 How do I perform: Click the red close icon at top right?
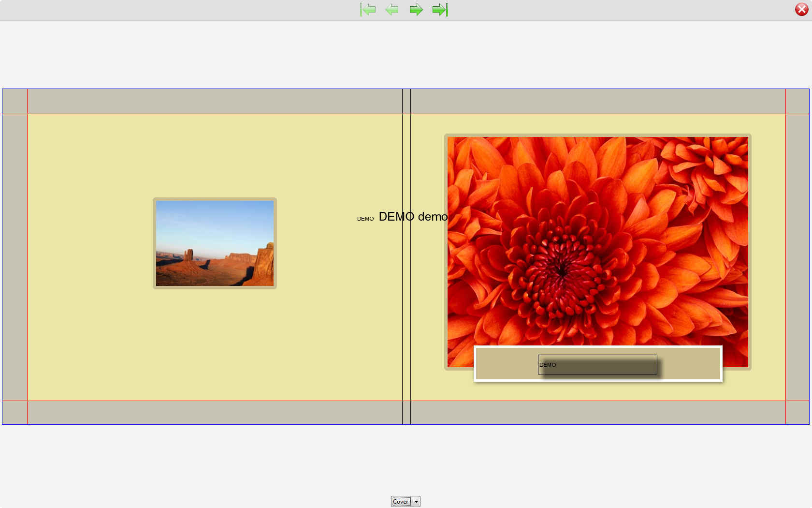[x=802, y=9]
